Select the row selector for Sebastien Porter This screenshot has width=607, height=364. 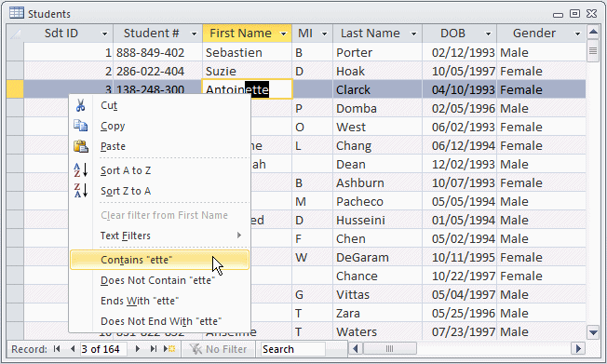tap(15, 52)
